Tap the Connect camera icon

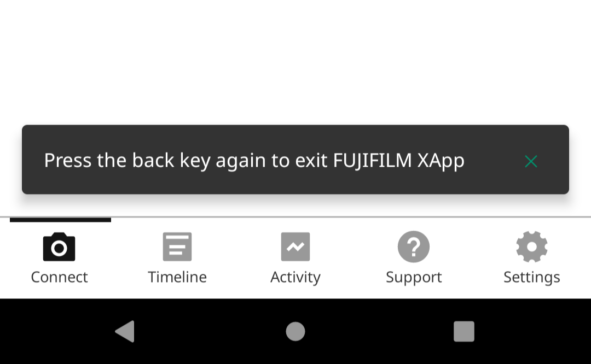point(59,247)
